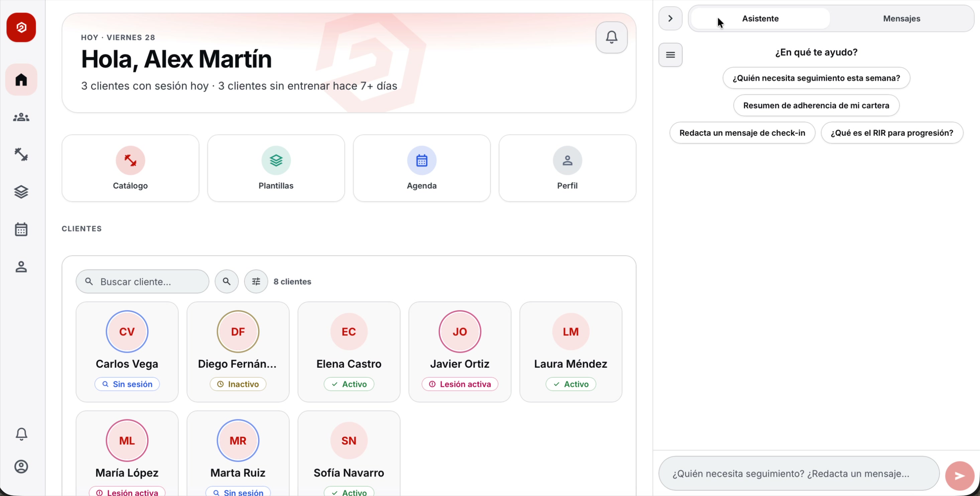Screen dimensions: 980x496
Task: Click the notification bell in header card
Action: point(611,37)
